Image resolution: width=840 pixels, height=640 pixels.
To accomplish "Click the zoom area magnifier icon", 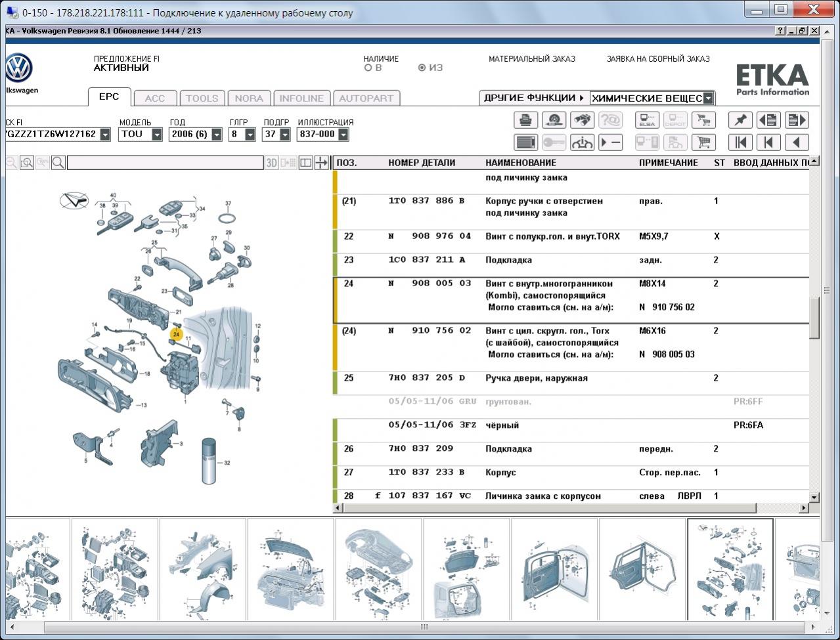I will 26,163.
